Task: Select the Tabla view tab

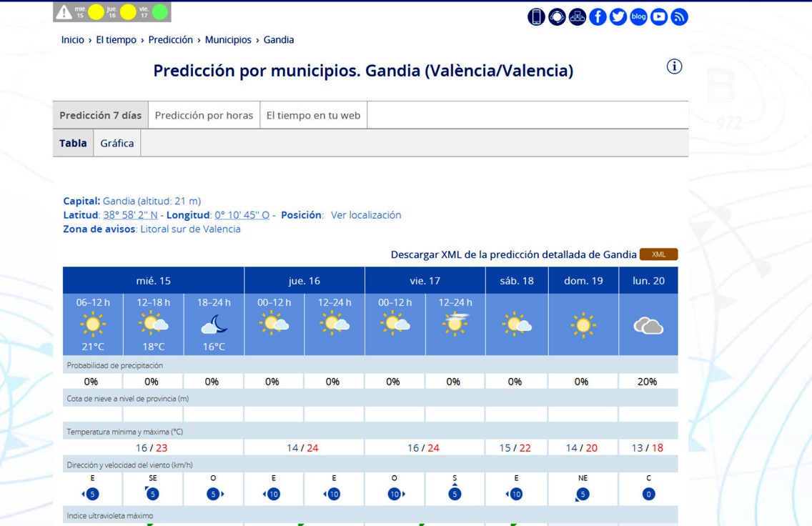Action: (73, 143)
